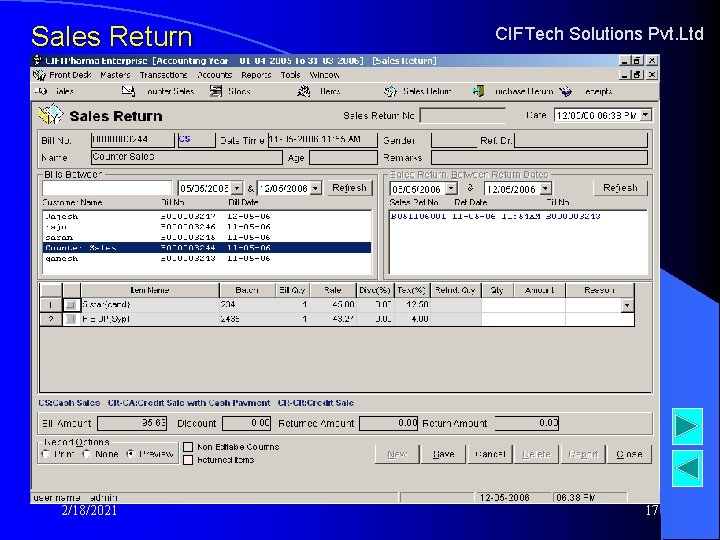Select the Print radio option

[x=45, y=454]
